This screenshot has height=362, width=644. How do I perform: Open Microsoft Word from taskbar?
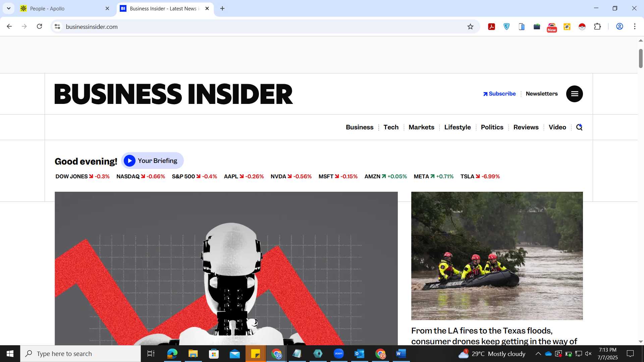401,354
